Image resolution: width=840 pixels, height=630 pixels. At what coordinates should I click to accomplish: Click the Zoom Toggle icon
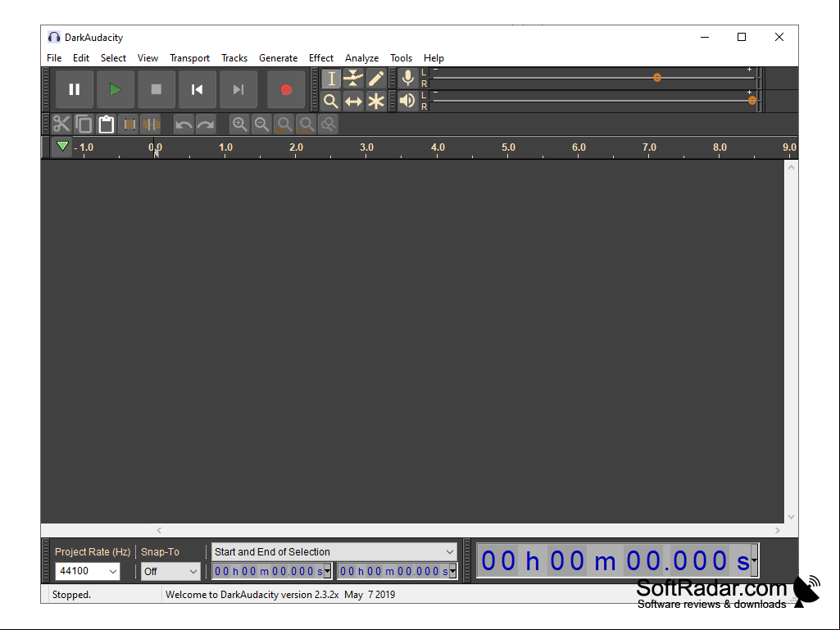tap(329, 125)
